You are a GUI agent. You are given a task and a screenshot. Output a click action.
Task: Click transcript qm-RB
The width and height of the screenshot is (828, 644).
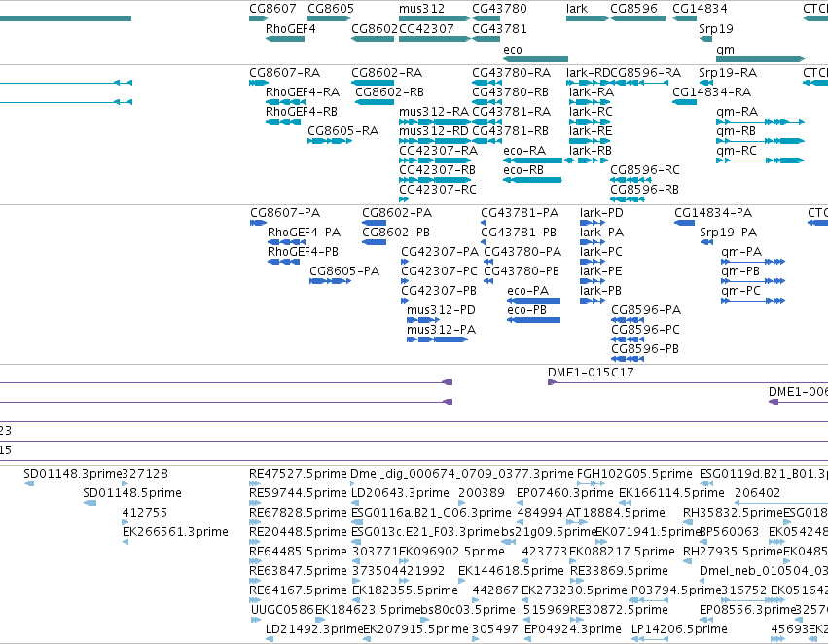[736, 131]
